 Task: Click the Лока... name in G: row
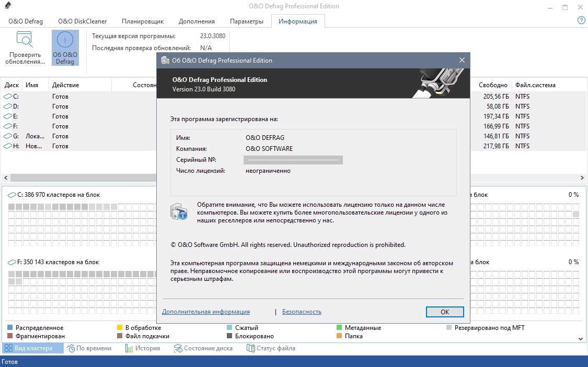point(35,136)
